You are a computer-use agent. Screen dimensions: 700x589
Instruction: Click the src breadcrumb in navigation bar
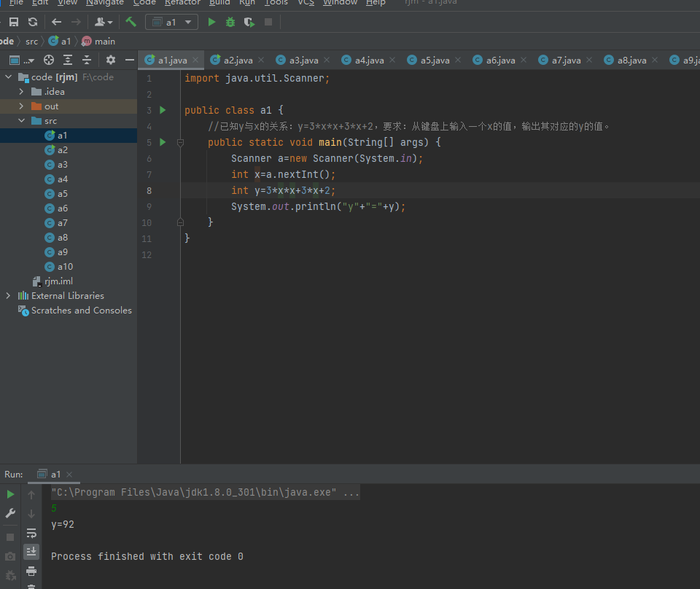click(x=31, y=42)
